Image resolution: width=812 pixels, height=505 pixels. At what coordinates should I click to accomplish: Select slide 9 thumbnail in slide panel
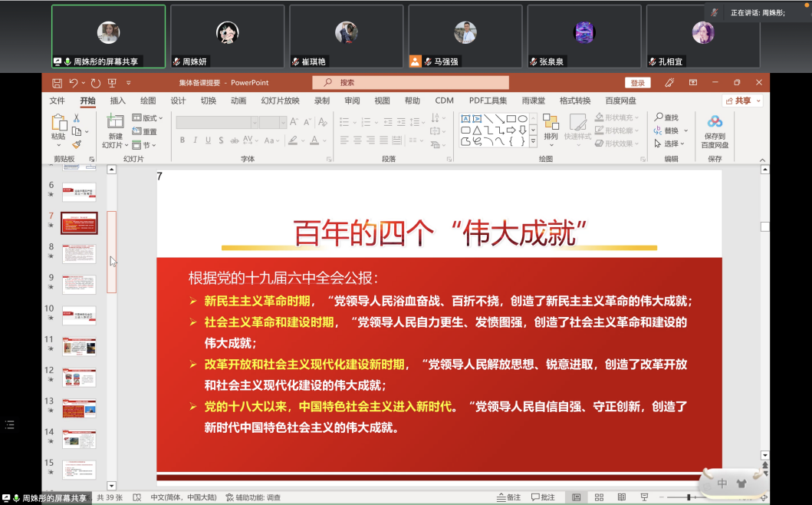point(78,284)
